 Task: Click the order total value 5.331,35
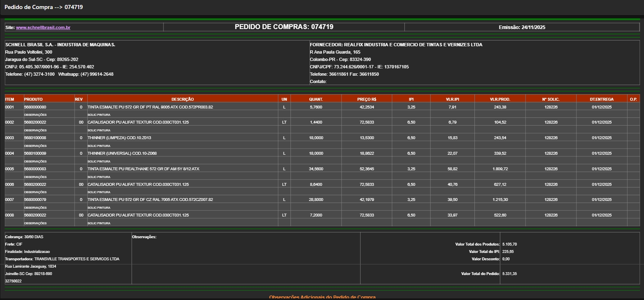[509, 274]
